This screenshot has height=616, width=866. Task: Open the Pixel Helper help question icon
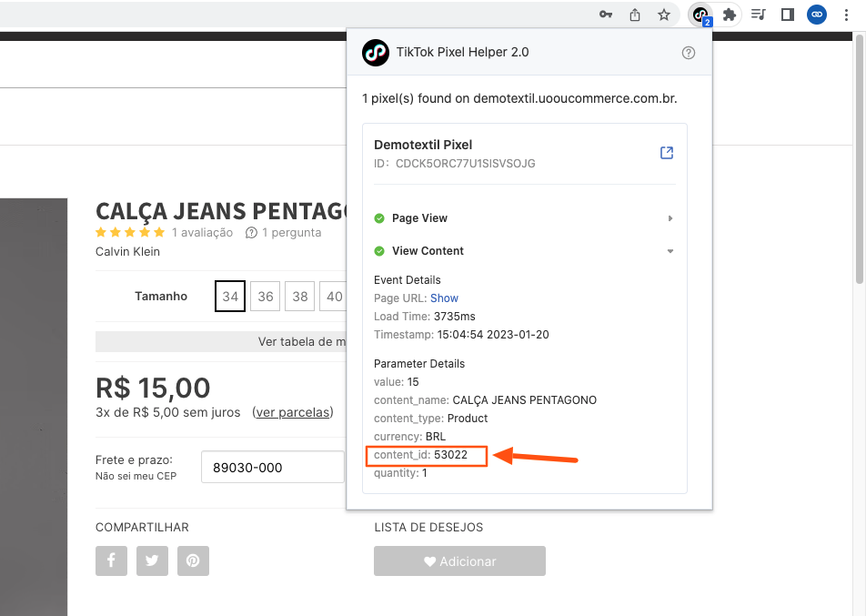pos(688,53)
